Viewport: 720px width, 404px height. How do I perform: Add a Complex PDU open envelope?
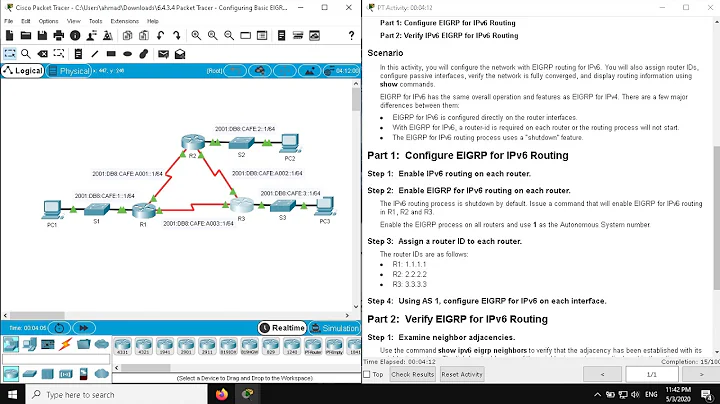pyautogui.click(x=180, y=54)
